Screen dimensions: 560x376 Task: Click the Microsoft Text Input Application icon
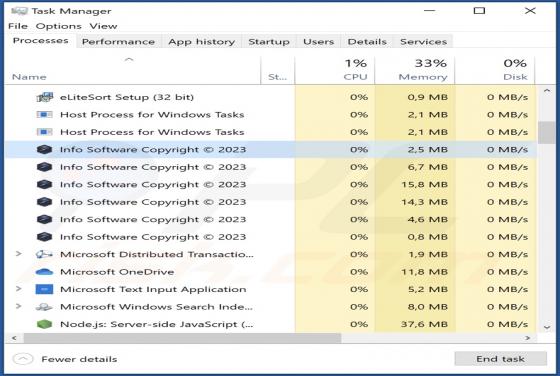point(45,289)
